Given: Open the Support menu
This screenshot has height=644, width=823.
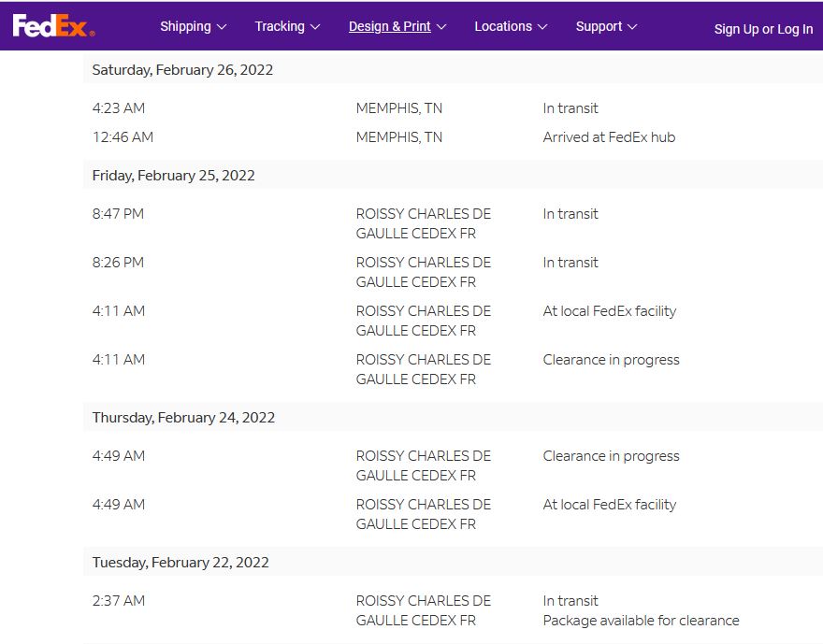Looking at the screenshot, I should tap(599, 26).
